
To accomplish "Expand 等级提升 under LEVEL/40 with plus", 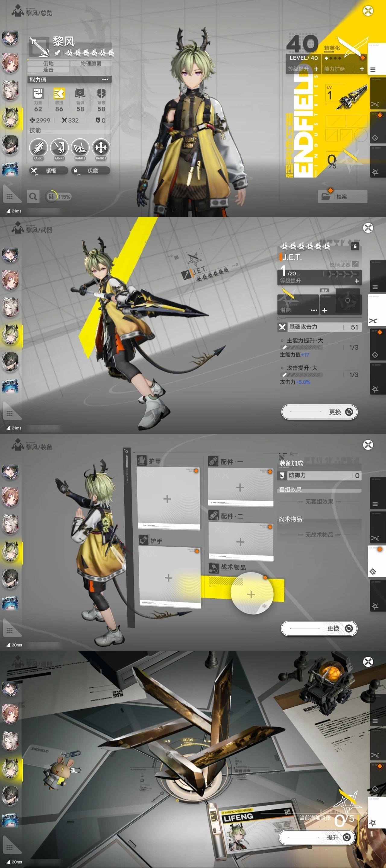I will click(x=316, y=69).
